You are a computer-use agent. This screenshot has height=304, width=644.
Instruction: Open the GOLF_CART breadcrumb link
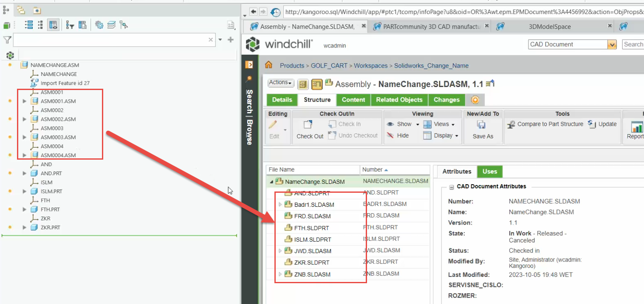329,66
